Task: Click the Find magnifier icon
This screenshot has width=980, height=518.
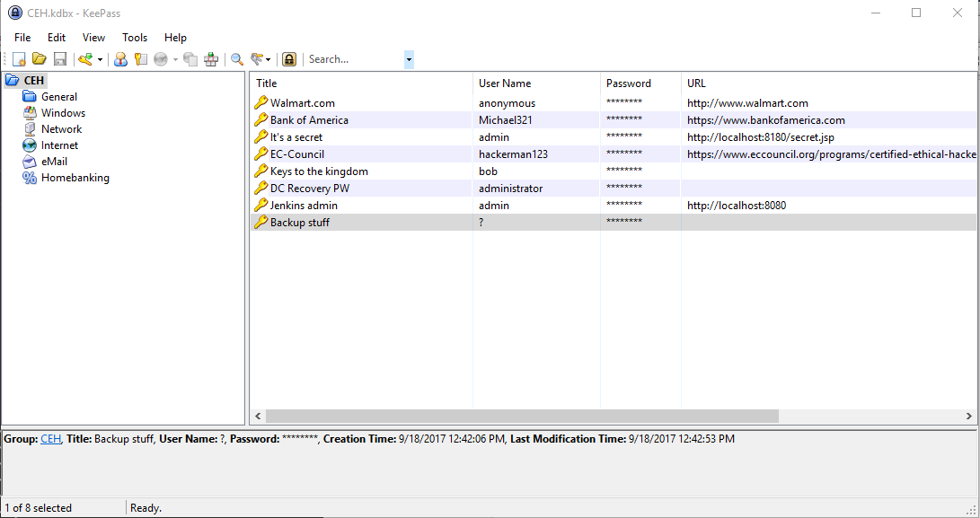Action: point(237,59)
